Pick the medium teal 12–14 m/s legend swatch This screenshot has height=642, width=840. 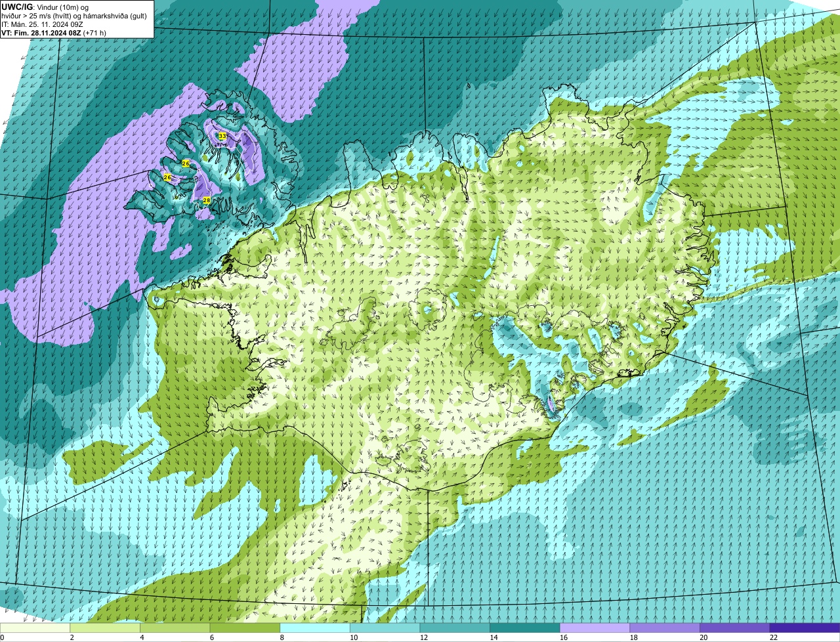[455, 628]
